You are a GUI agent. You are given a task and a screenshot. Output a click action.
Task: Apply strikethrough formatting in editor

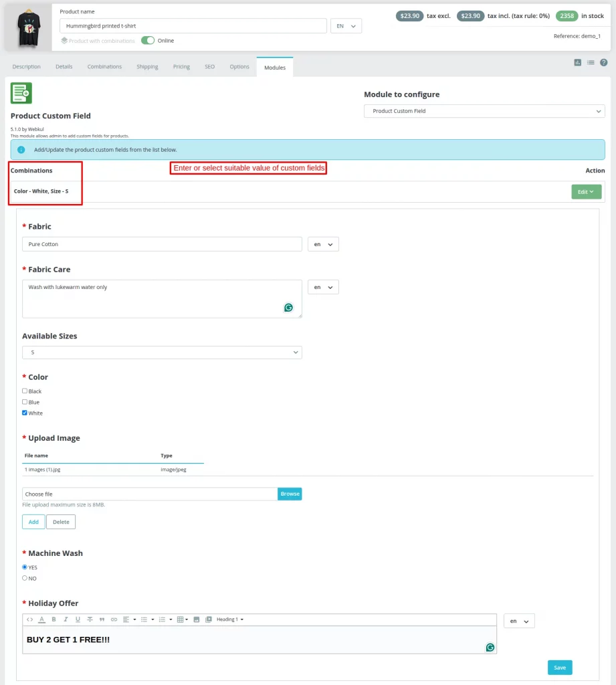pos(90,619)
